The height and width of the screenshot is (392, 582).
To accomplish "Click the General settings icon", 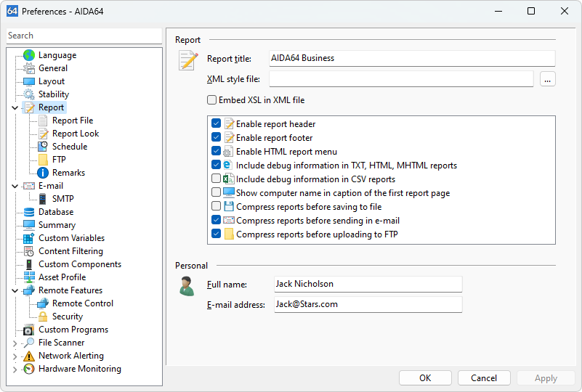I will pyautogui.click(x=29, y=68).
